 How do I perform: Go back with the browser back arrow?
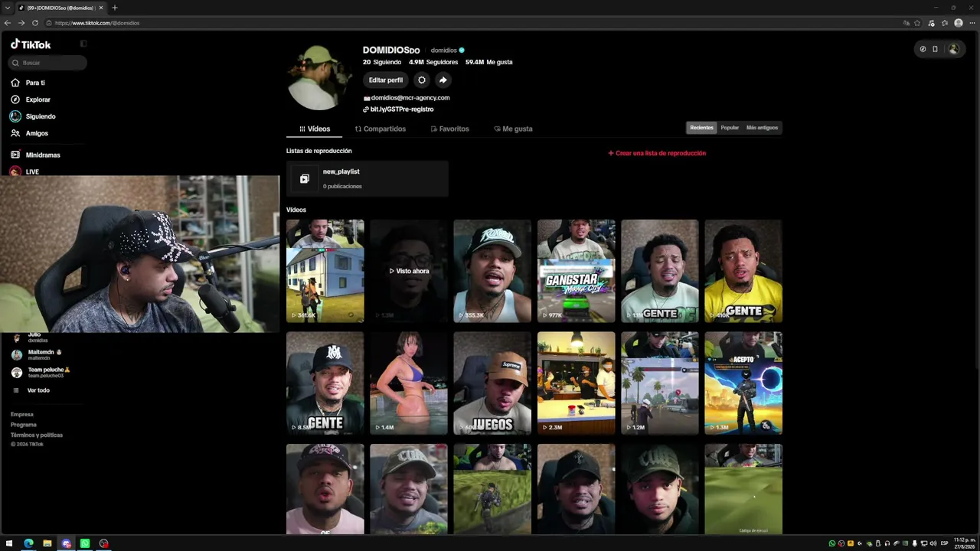point(8,23)
